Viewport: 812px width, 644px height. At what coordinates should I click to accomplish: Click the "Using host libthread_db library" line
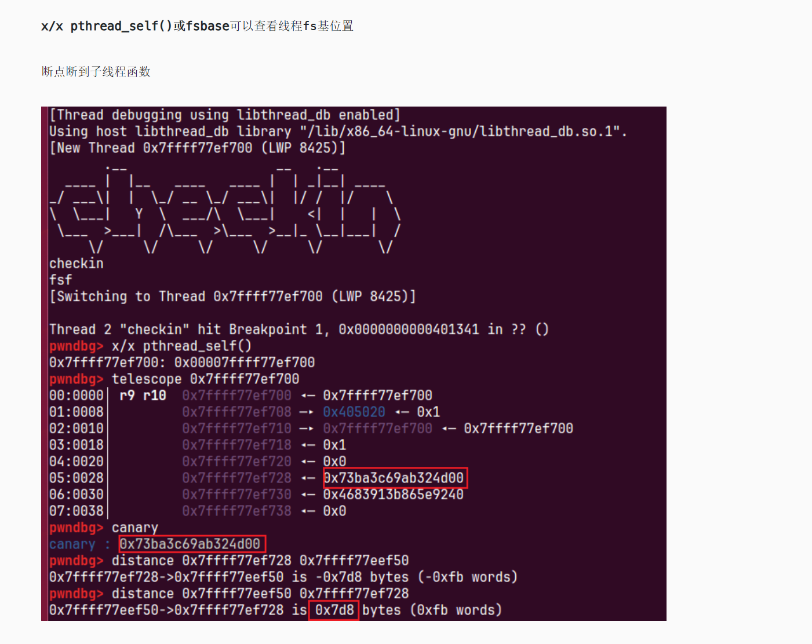[x=338, y=131]
